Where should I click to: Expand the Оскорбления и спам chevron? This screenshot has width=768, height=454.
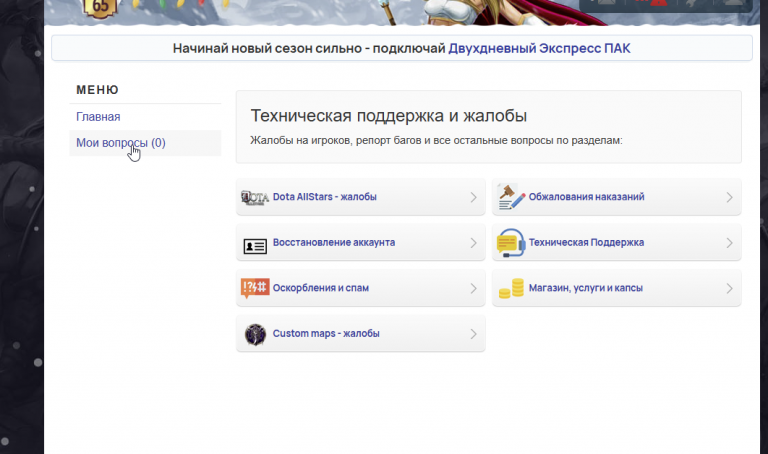473,288
